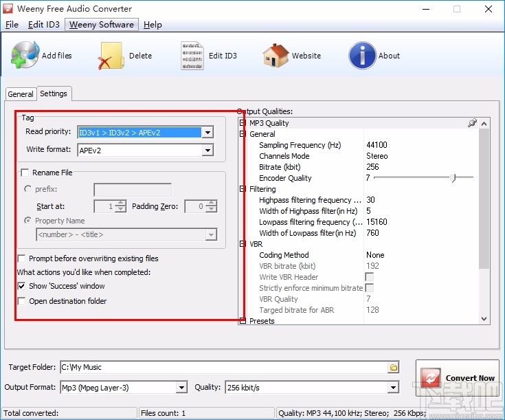
Task: Collapse the VBR section
Action: point(243,244)
